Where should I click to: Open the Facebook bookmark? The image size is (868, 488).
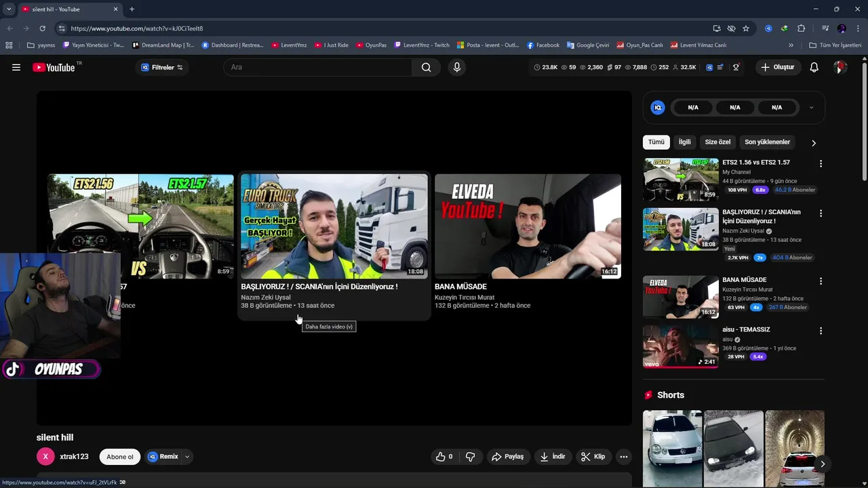pyautogui.click(x=543, y=45)
